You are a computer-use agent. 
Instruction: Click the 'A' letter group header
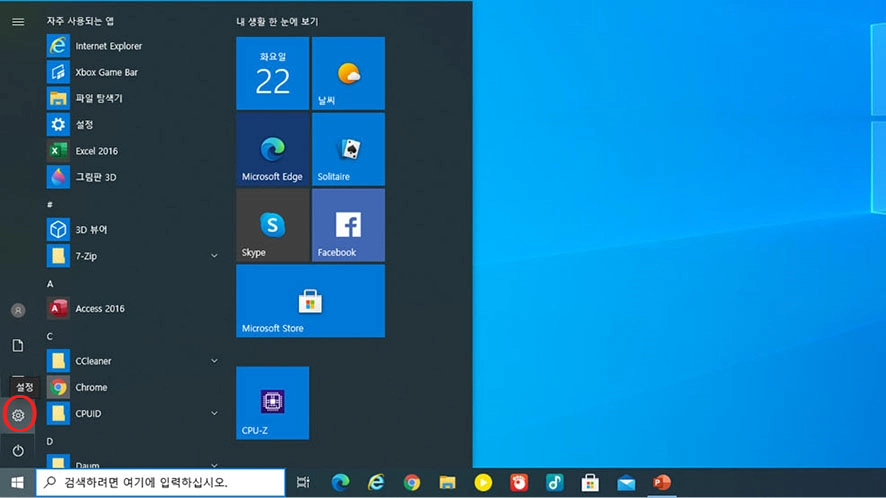pos(50,284)
